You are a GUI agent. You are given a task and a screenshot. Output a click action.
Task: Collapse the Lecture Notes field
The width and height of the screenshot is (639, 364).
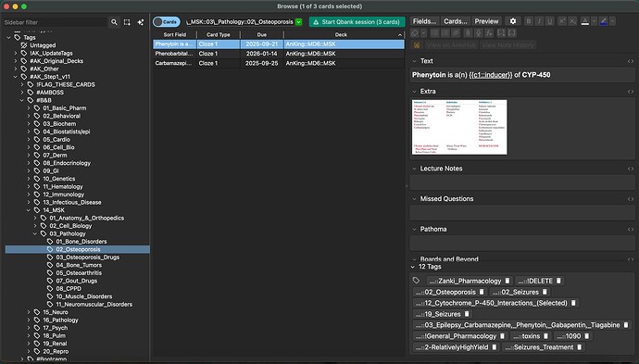415,169
